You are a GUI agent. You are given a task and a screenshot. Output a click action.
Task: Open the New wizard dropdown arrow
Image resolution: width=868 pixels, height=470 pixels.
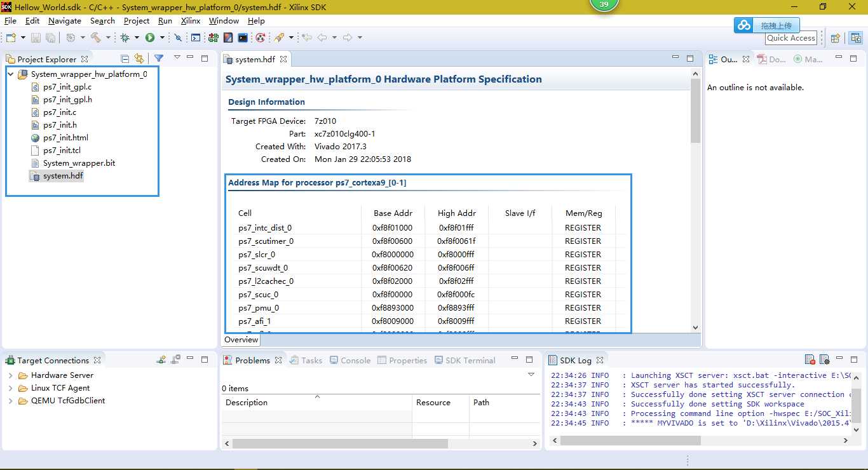pyautogui.click(x=24, y=37)
